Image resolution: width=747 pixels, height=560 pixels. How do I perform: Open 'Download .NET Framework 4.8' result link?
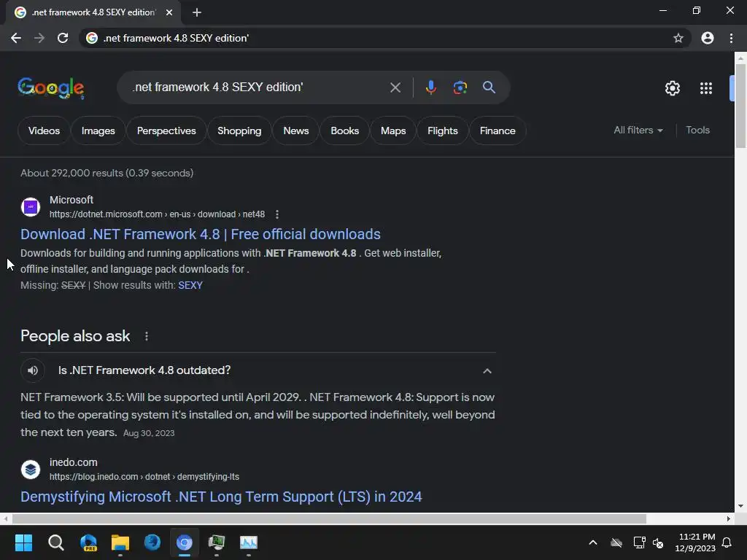tap(201, 234)
